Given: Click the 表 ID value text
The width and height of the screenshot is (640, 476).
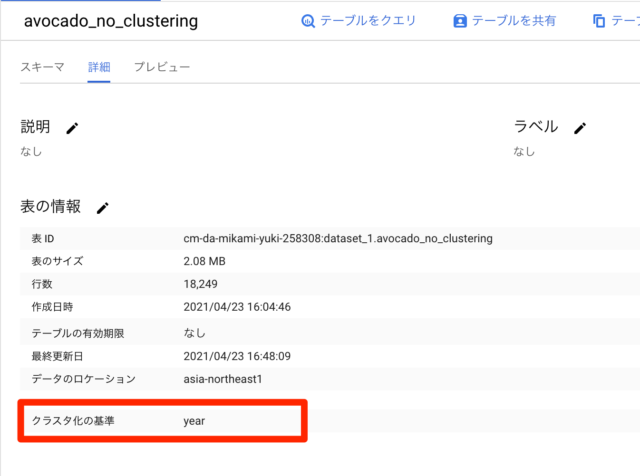Looking at the screenshot, I should click(338, 239).
